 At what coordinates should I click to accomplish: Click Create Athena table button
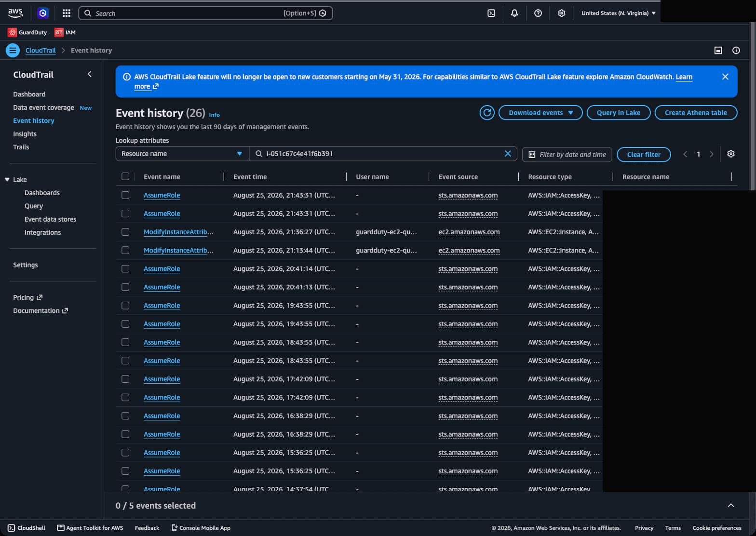point(696,113)
